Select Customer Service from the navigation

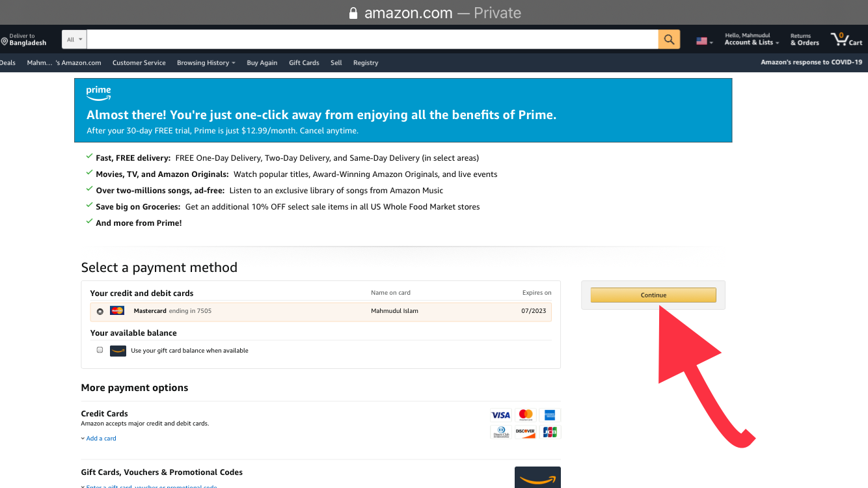pos(139,62)
